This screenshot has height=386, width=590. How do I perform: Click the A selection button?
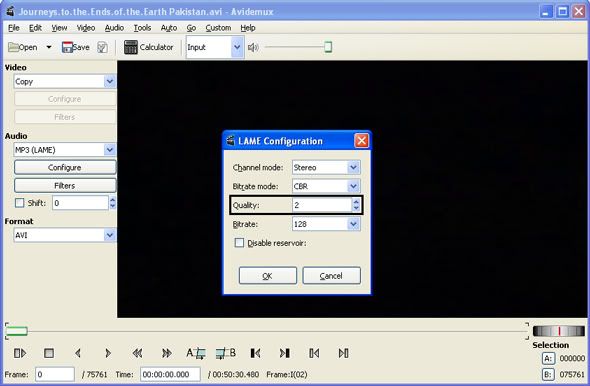click(x=548, y=359)
